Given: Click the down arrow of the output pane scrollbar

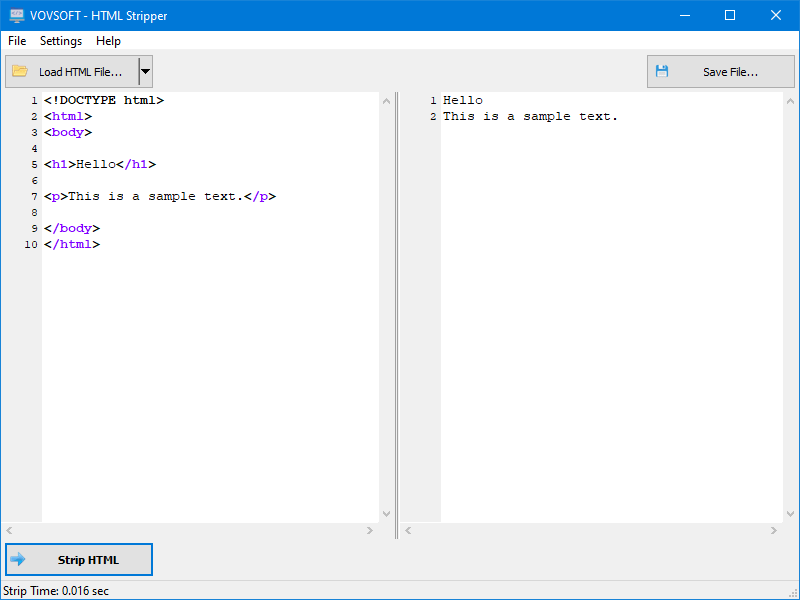Looking at the screenshot, I should coord(791,512).
